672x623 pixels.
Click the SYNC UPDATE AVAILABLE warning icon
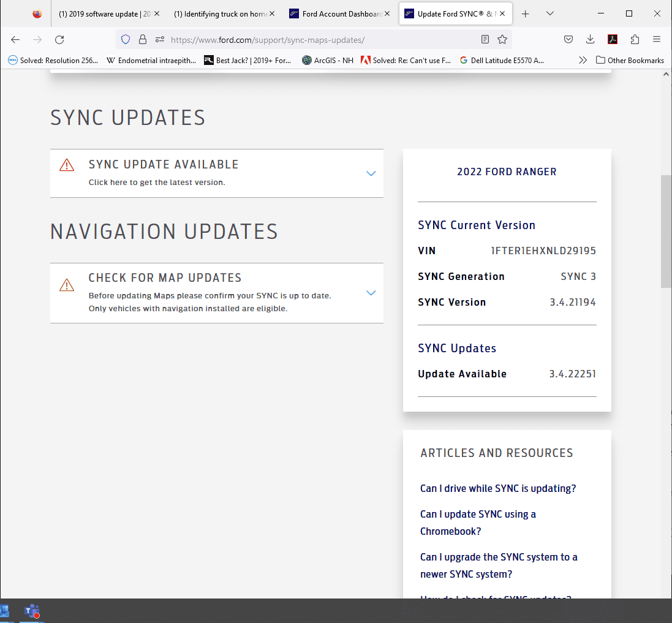coord(67,165)
